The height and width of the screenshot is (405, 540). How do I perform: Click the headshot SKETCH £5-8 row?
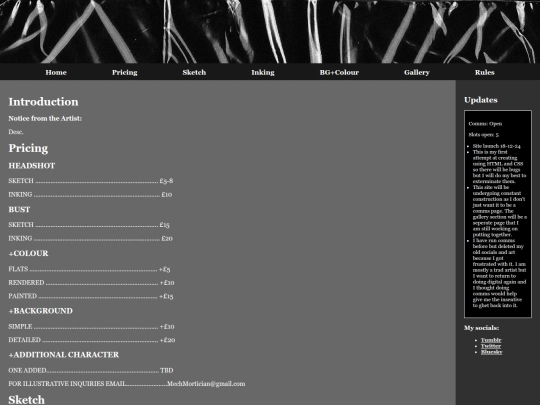point(91,181)
